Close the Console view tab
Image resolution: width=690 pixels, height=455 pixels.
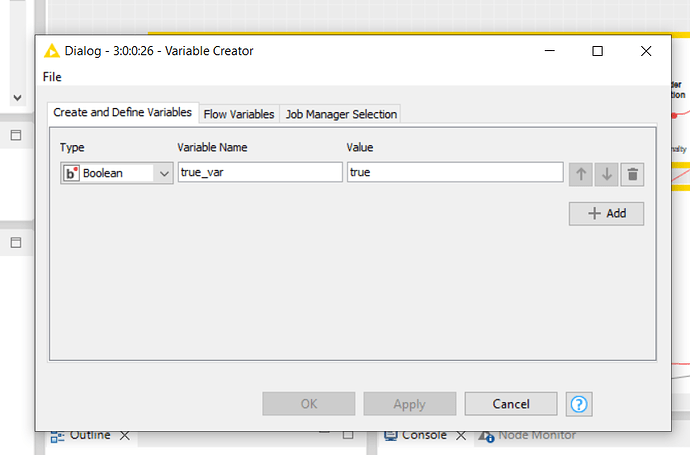click(461, 436)
